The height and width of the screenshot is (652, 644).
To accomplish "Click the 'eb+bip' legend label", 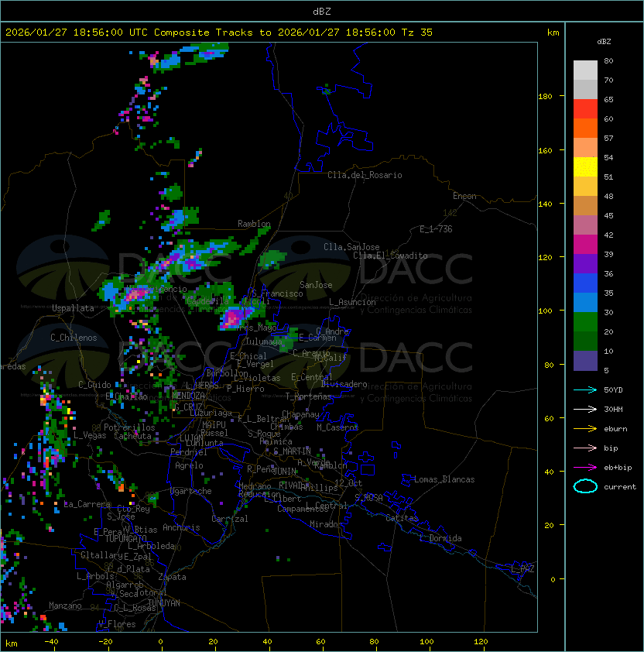I will click(618, 468).
